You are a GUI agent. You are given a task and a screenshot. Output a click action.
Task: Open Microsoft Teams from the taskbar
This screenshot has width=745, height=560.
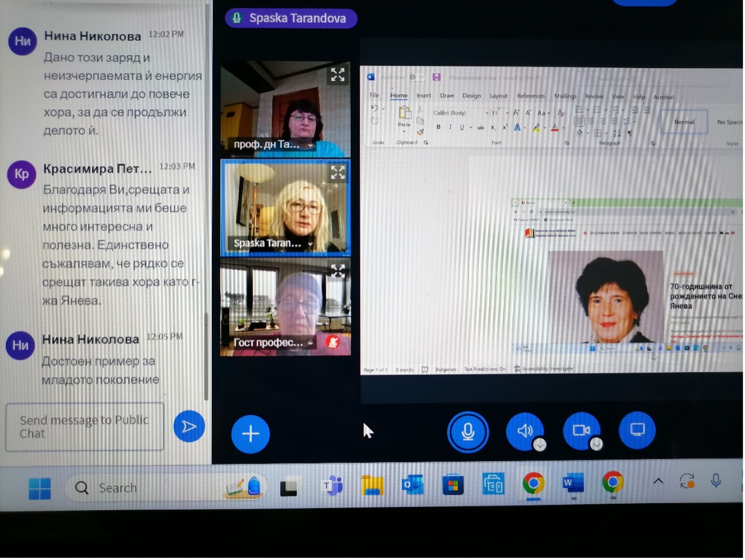click(x=332, y=486)
